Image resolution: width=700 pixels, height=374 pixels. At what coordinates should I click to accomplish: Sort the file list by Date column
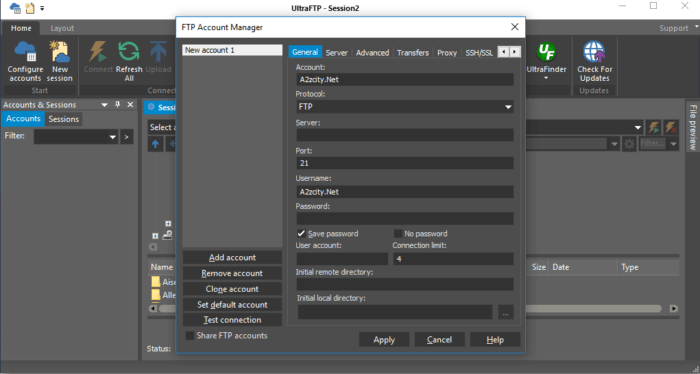[x=583, y=267]
